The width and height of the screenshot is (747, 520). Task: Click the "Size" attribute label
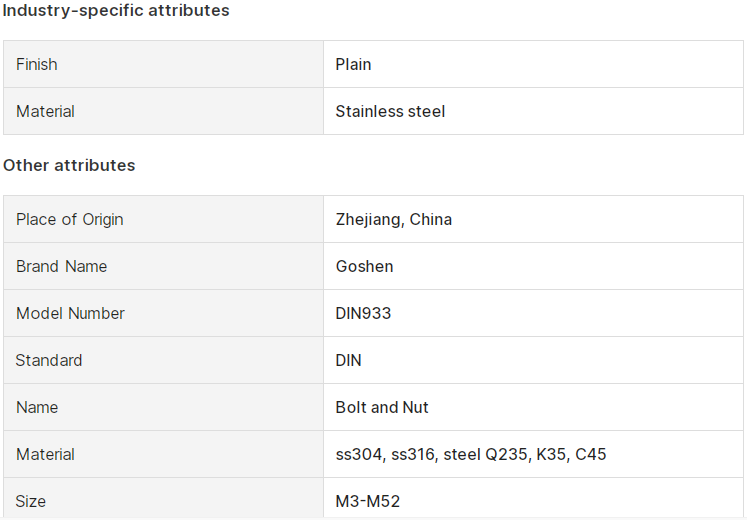pyautogui.click(x=31, y=501)
